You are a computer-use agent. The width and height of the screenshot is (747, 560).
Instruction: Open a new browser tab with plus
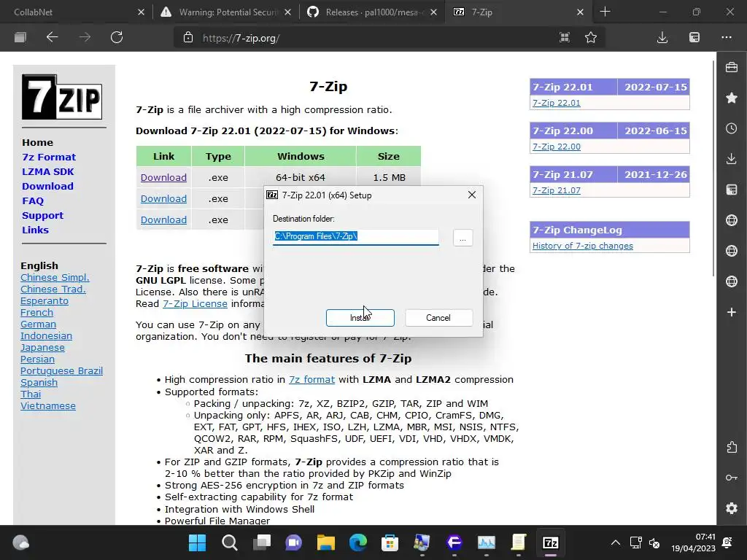[605, 12]
